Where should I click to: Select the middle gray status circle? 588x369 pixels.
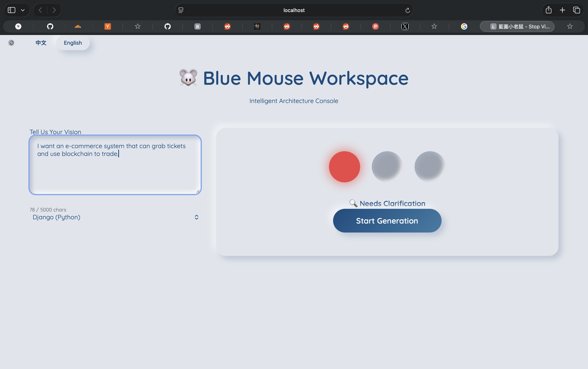(x=387, y=167)
